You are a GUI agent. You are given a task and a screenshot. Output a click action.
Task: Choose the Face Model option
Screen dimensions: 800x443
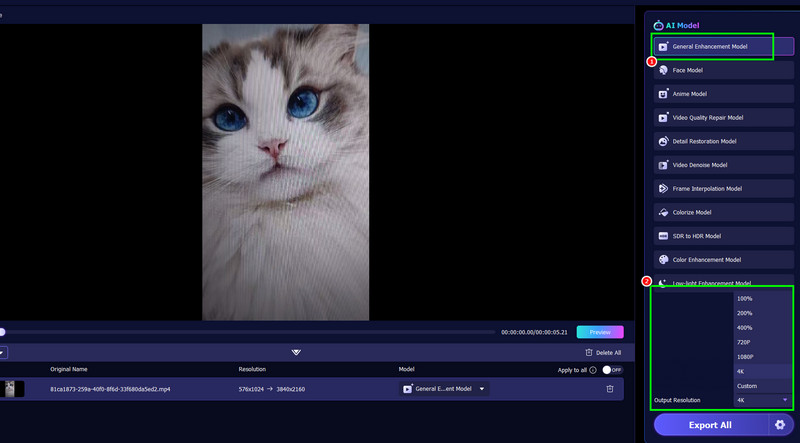point(723,70)
